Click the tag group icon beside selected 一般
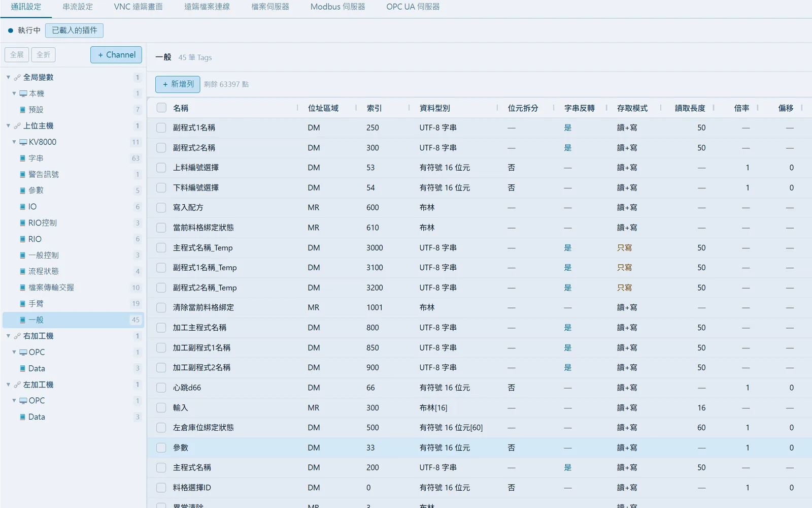This screenshot has width=812, height=508. 22,320
